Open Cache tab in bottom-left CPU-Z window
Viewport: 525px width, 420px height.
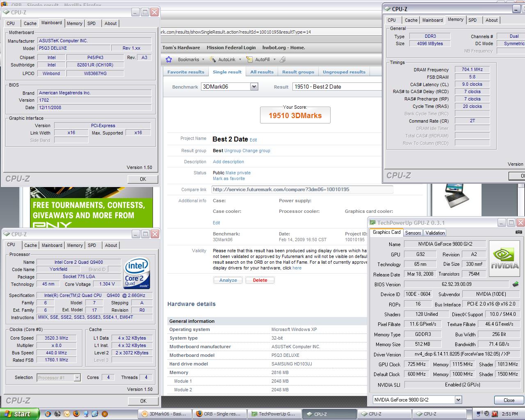tap(30, 245)
